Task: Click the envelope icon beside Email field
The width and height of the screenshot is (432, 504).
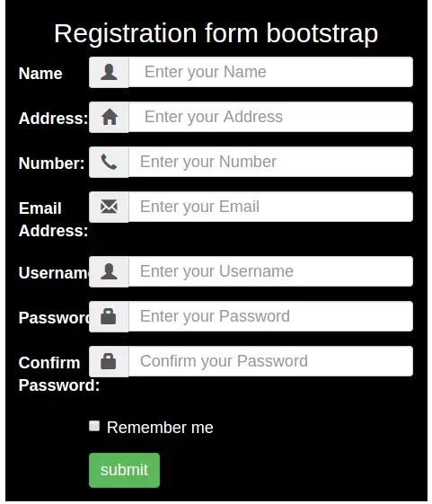Action: (109, 207)
